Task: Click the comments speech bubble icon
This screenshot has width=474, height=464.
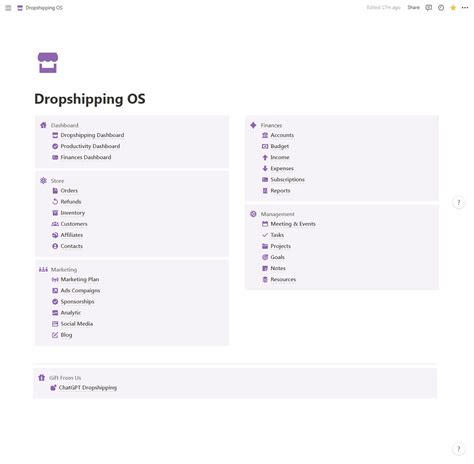Action: point(429,8)
